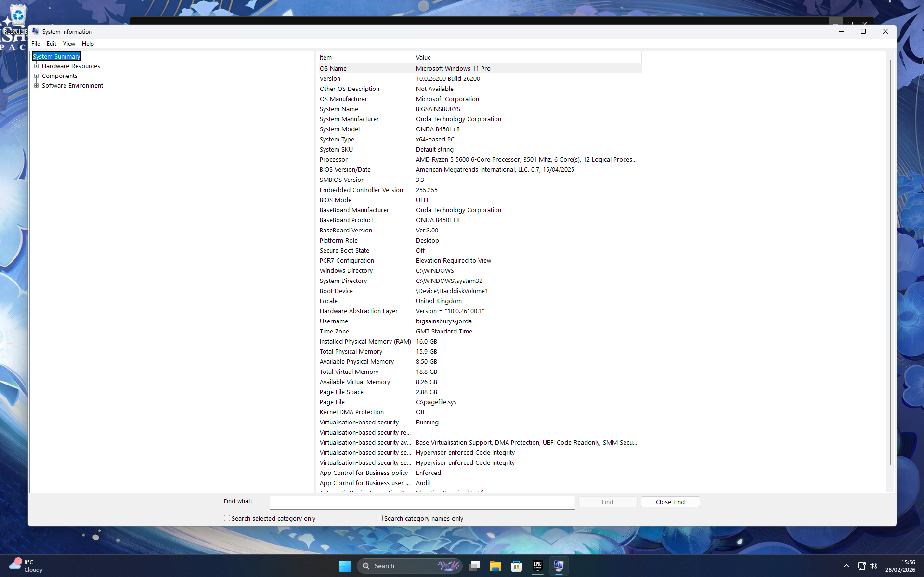Select the Time Zone row
The image size is (924, 577).
480,332
